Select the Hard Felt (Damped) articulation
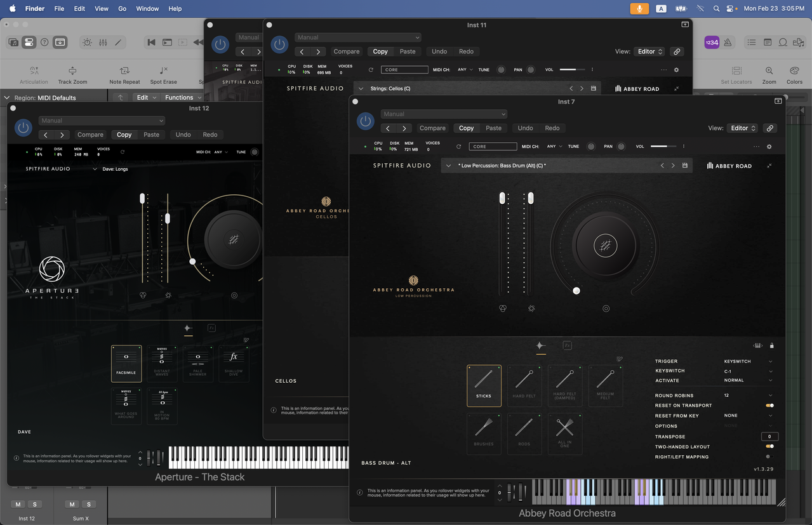 pos(565,385)
